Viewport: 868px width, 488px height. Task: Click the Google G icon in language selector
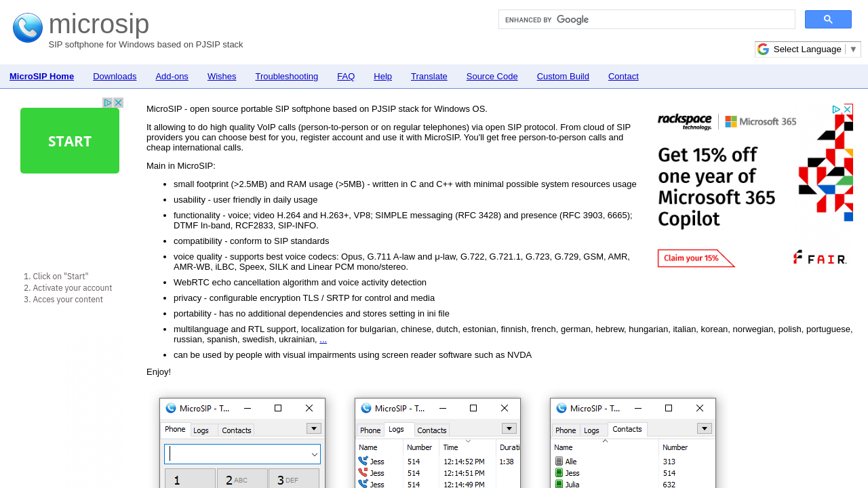(x=764, y=49)
